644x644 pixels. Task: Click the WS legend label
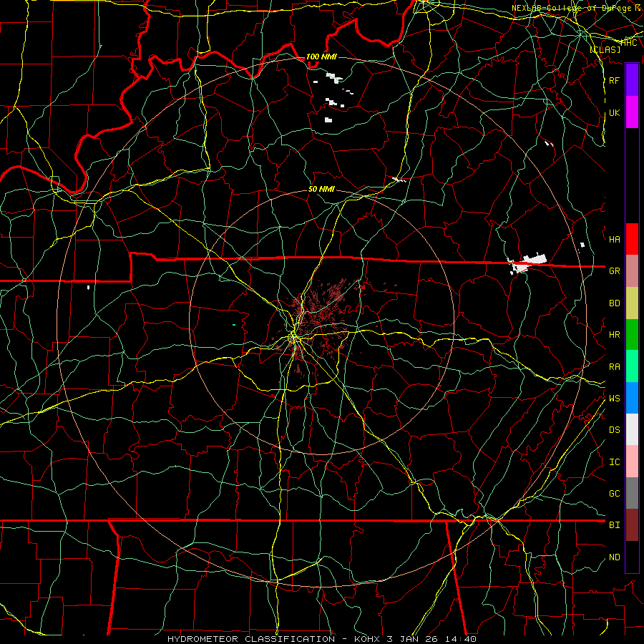tap(614, 399)
